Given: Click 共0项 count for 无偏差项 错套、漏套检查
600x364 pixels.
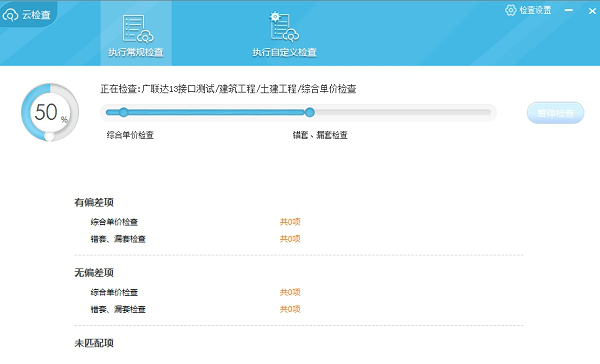Looking at the screenshot, I should (x=290, y=309).
